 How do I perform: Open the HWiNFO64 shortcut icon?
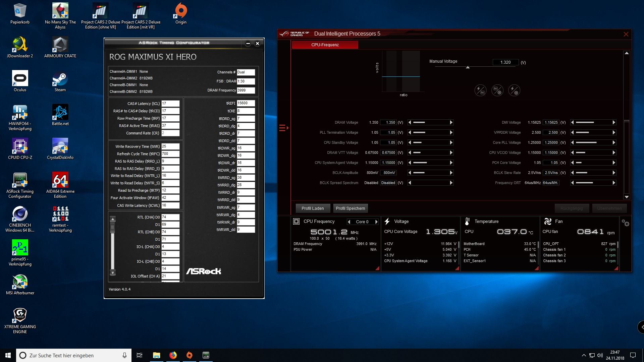(20, 117)
